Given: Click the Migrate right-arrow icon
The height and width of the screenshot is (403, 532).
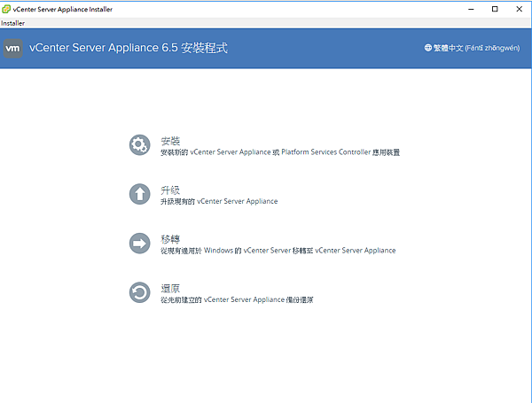Looking at the screenshot, I should 139,244.
